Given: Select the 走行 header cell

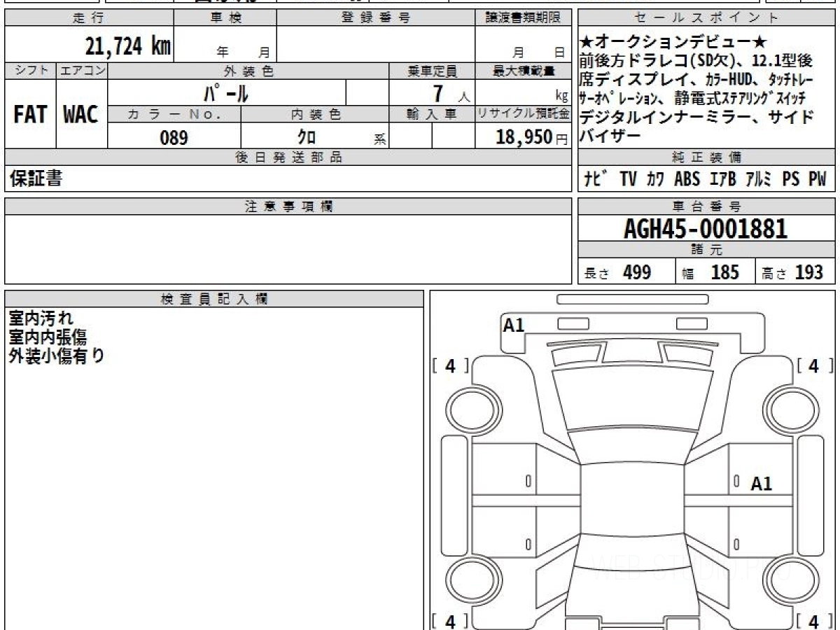Looking at the screenshot, I should 89,18.
